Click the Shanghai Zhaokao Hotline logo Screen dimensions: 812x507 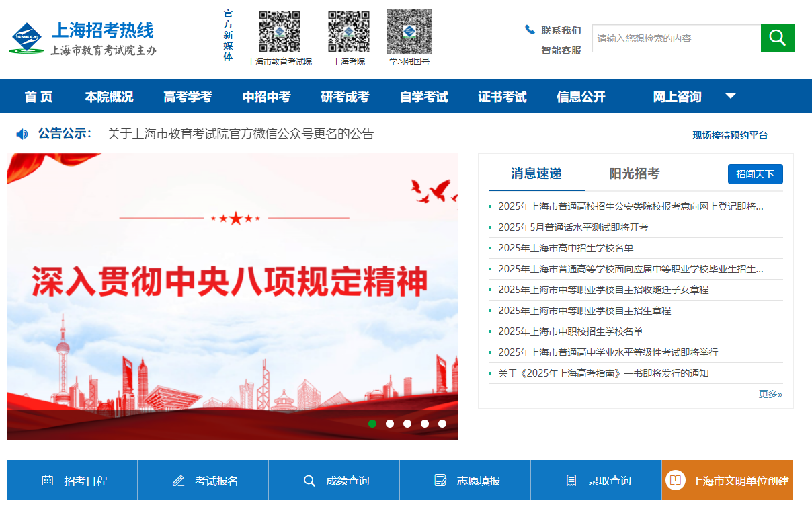81,38
